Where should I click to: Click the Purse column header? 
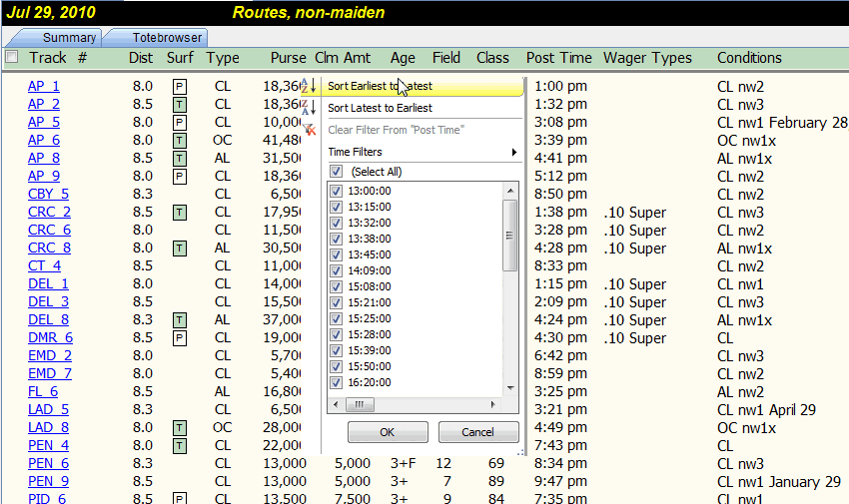[x=289, y=57]
